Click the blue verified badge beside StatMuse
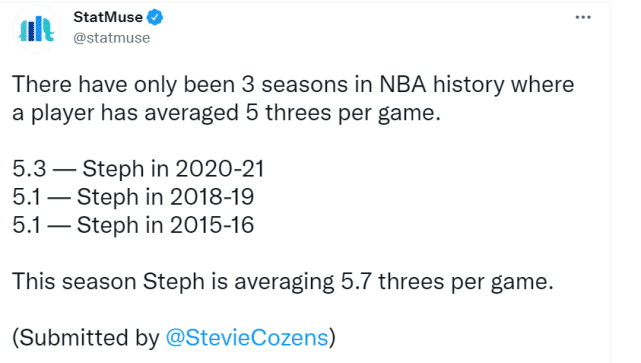 tap(155, 17)
